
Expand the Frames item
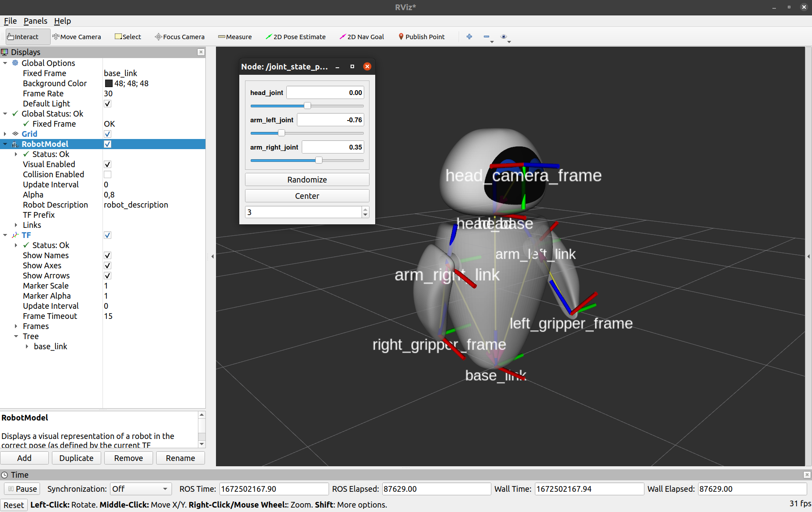[x=16, y=326]
